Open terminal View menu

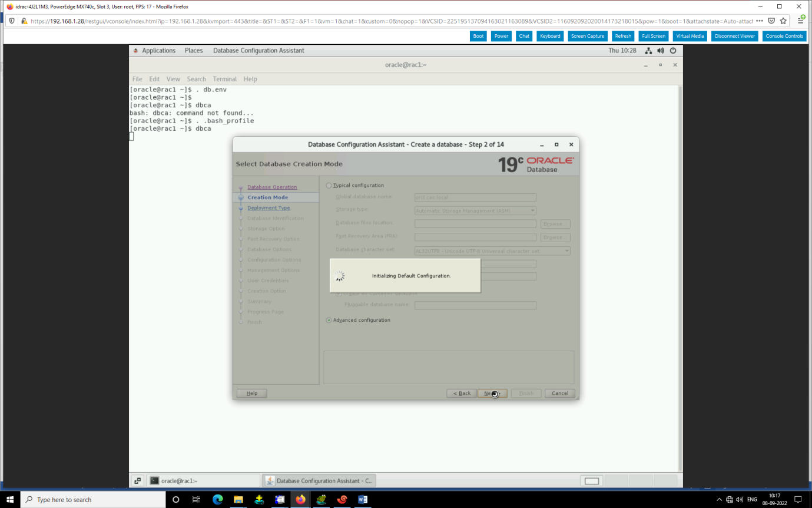tap(173, 79)
